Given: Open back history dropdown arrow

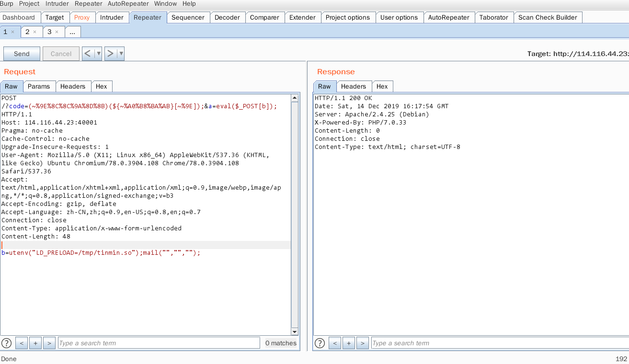Looking at the screenshot, I should pos(99,54).
